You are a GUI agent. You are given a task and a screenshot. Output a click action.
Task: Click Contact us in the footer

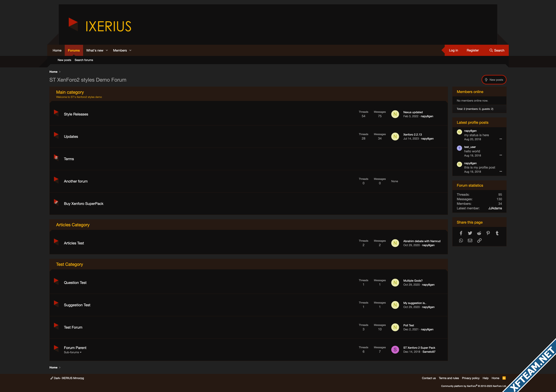click(429, 378)
